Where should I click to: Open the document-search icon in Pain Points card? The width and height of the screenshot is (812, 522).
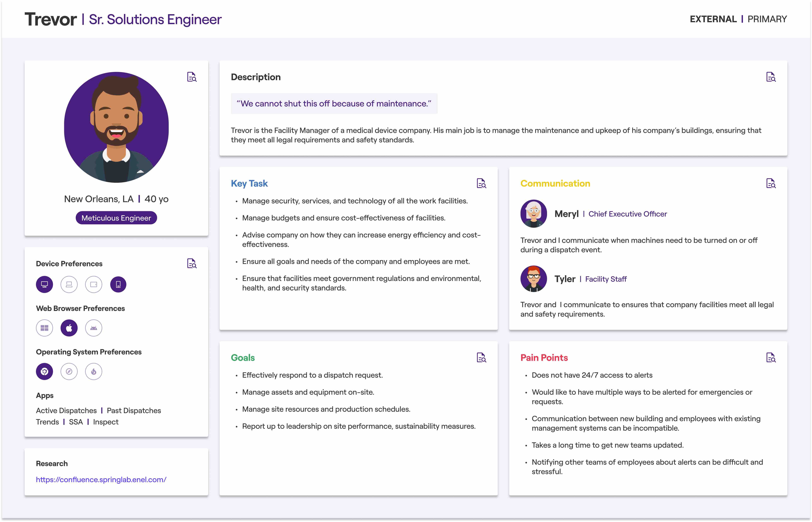tap(771, 358)
